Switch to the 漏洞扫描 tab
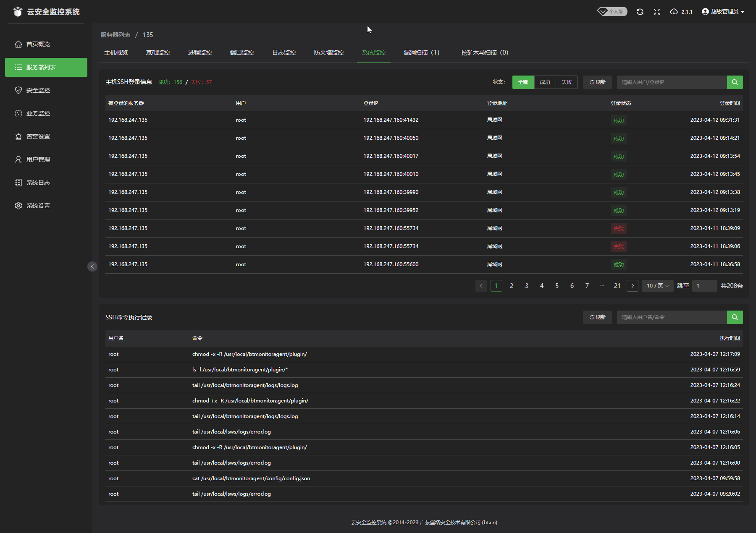756x533 pixels. (421, 52)
